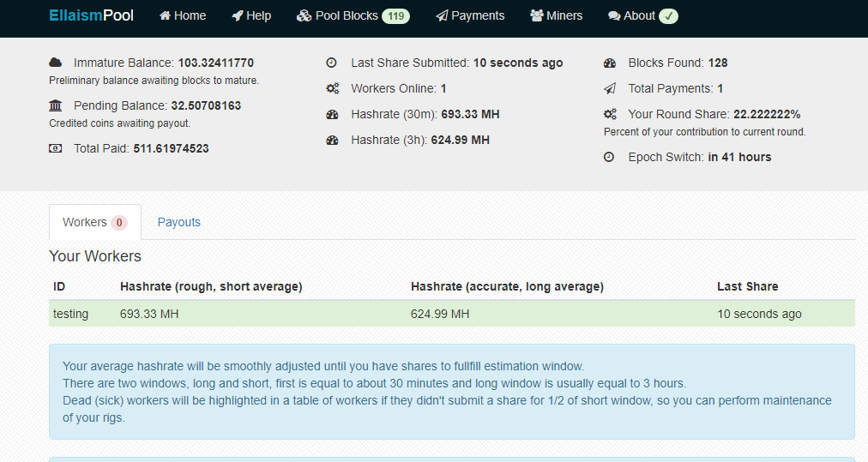
Task: Go to Pool Blocks page
Action: point(353,15)
